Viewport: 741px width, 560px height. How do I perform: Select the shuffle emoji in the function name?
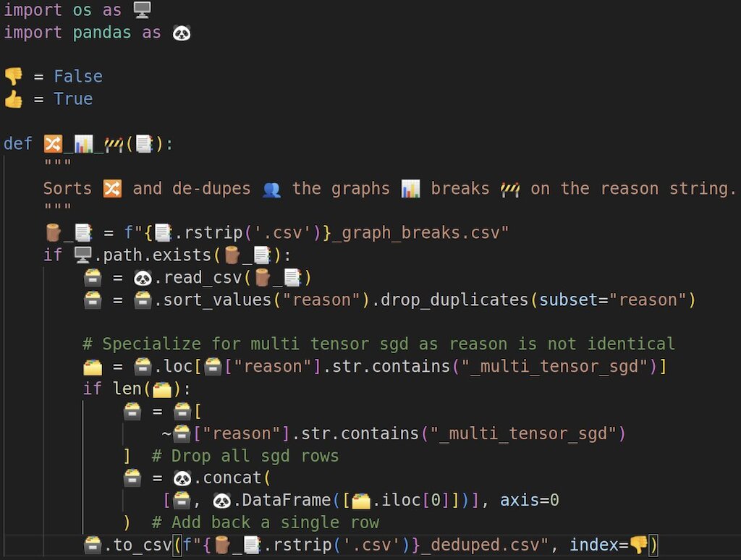coord(53,144)
